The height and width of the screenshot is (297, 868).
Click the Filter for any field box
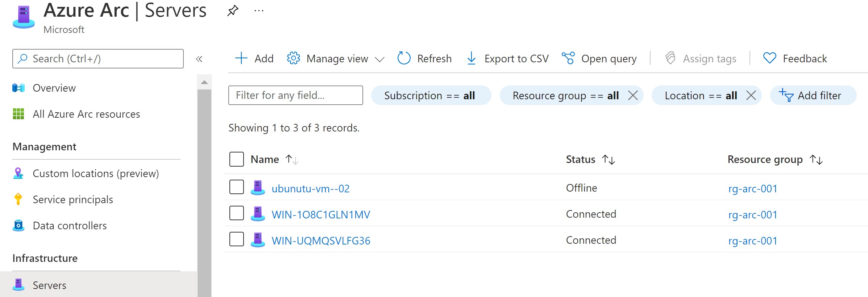(295, 95)
